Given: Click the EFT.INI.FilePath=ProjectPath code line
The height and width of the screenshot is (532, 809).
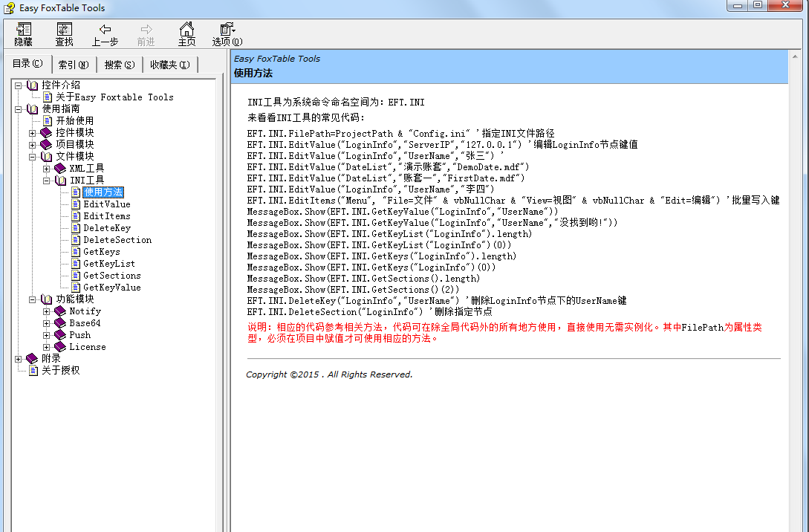Looking at the screenshot, I should [x=401, y=133].
